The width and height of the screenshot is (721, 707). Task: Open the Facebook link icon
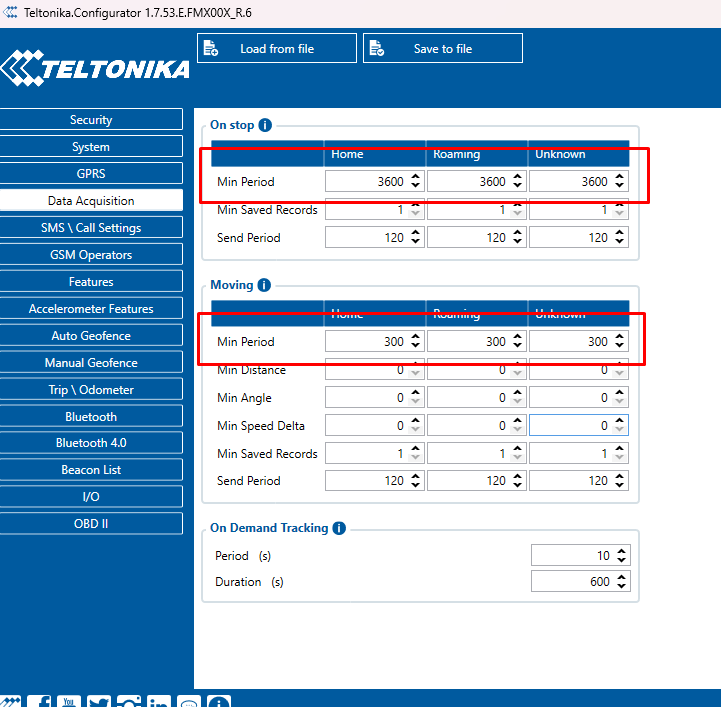click(39, 701)
